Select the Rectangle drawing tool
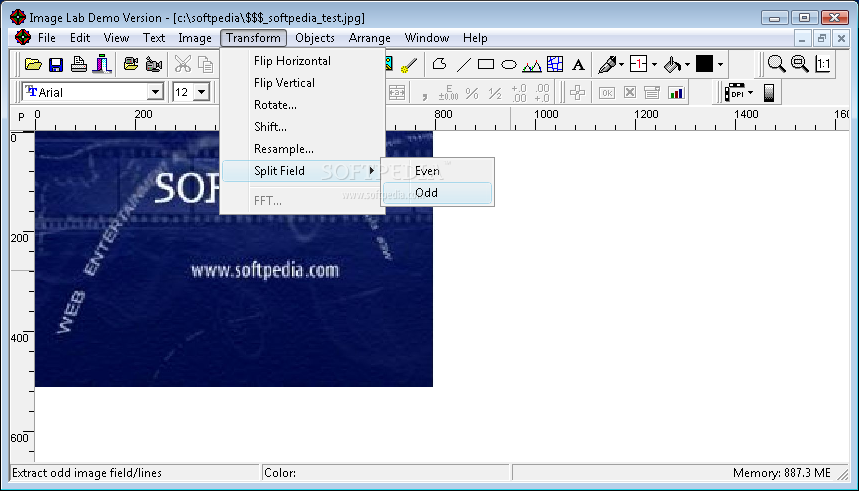 click(x=486, y=65)
